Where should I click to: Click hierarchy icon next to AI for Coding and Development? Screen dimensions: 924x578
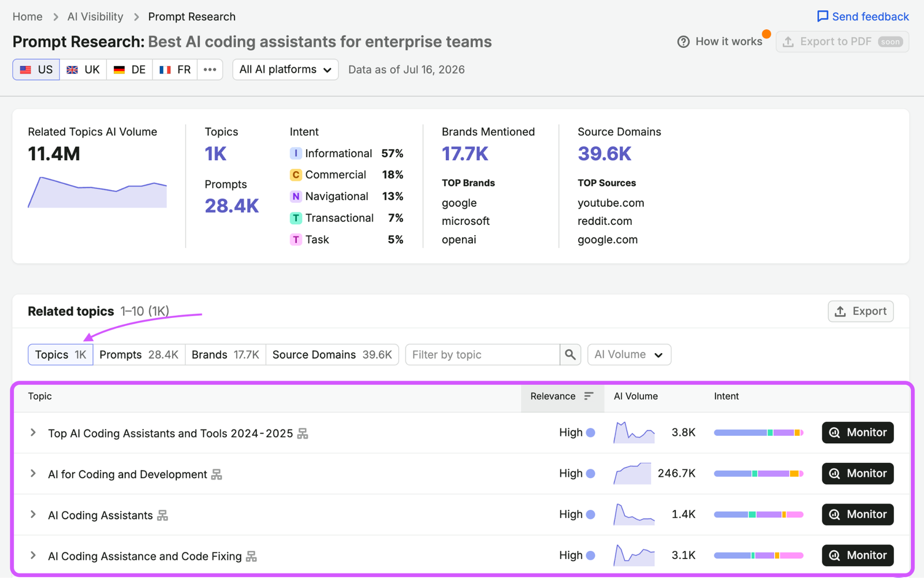pyautogui.click(x=217, y=475)
